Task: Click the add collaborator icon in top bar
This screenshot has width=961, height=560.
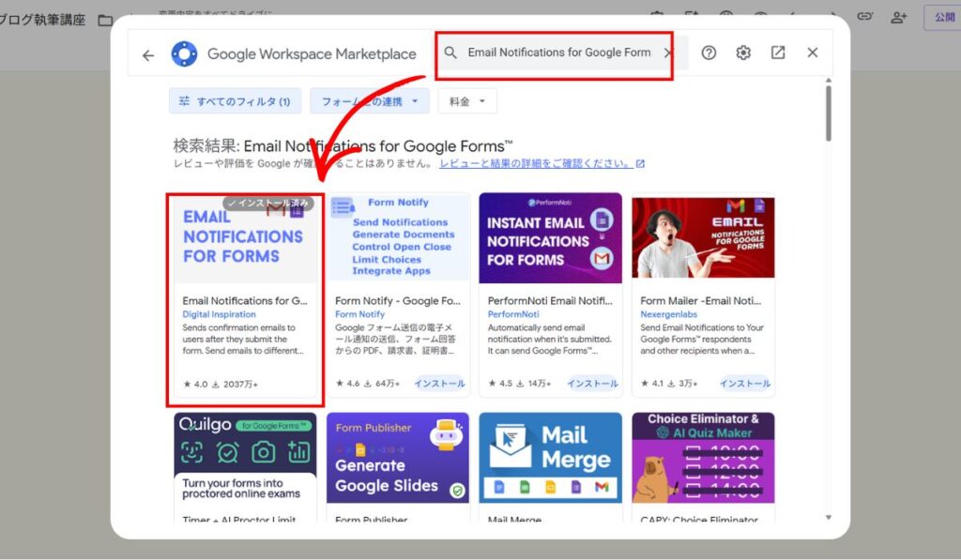Action: [899, 17]
